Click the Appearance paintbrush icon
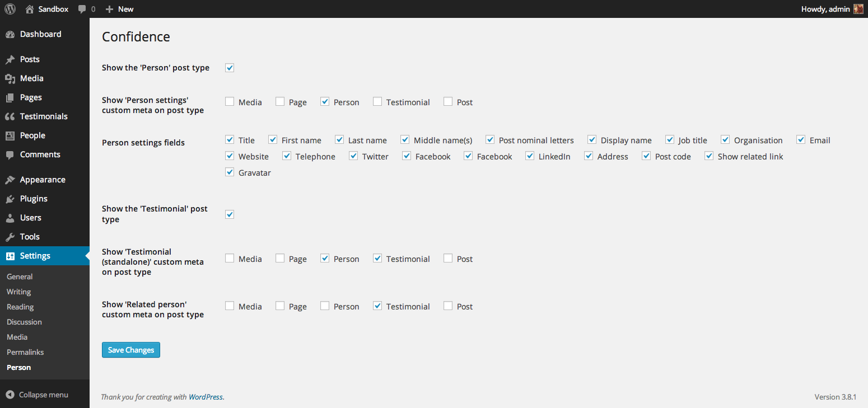 click(10, 180)
